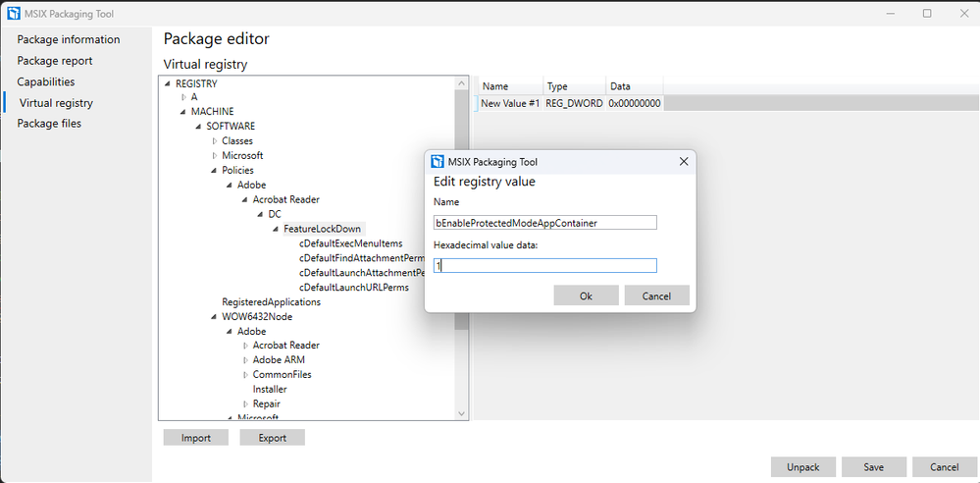Expand the CommonFiles node
Screen dimensions: 980x483
[245, 375]
